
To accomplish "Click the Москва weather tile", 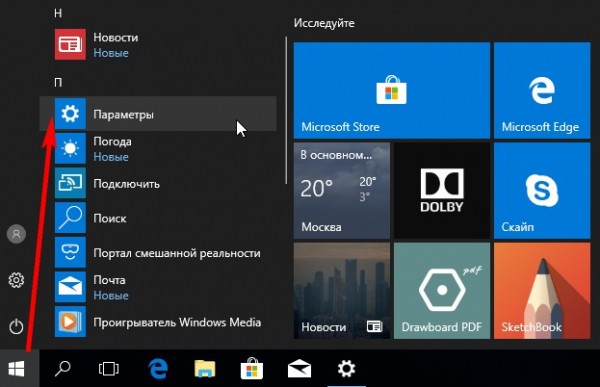I will tap(342, 191).
